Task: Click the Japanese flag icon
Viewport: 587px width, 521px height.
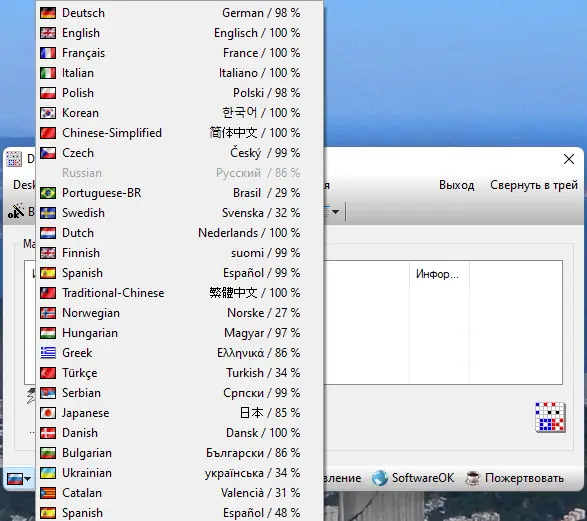Action: pyautogui.click(x=48, y=413)
